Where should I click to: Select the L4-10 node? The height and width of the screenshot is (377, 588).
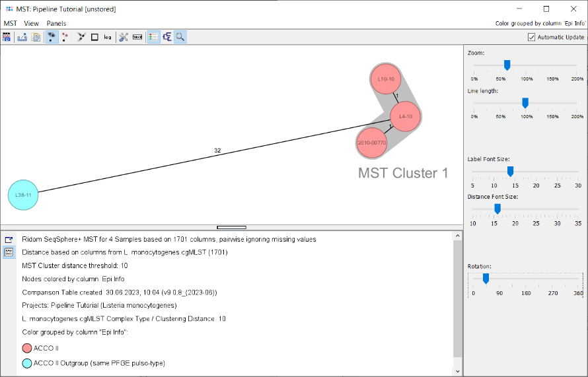pos(406,117)
